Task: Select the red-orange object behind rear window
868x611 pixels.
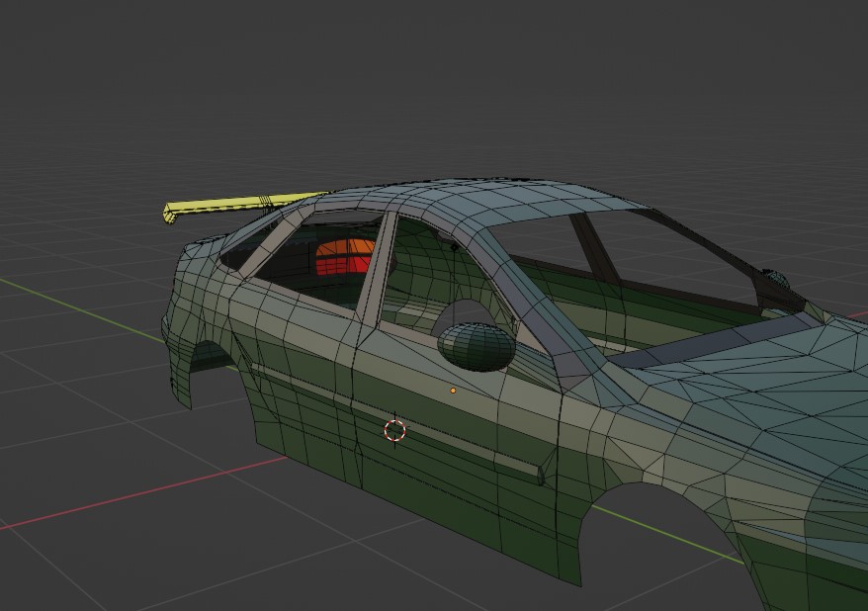Action: click(x=344, y=257)
